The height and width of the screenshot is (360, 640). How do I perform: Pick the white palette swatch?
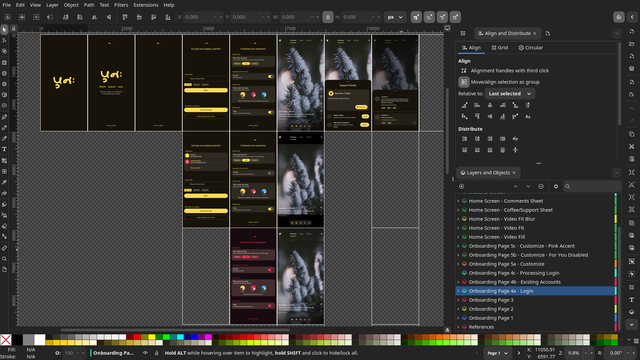tap(40, 340)
